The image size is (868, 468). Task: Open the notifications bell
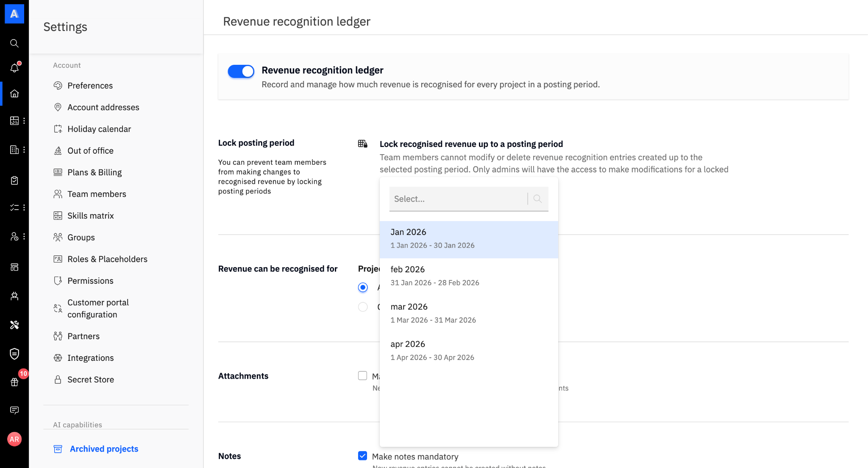point(14,68)
